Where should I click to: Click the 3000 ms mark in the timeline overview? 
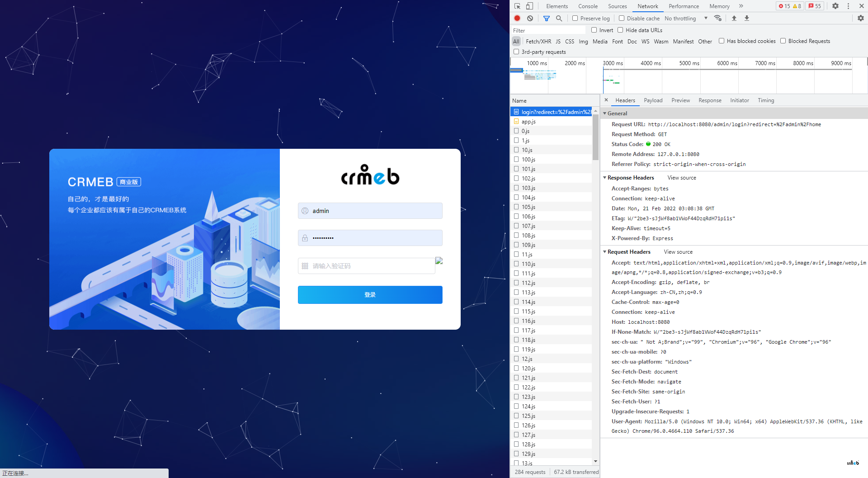point(613,63)
